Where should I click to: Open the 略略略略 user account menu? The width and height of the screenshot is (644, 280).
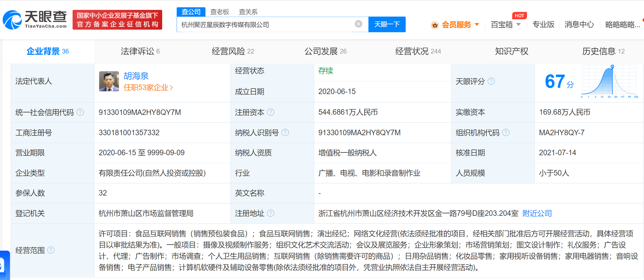(x=623, y=24)
